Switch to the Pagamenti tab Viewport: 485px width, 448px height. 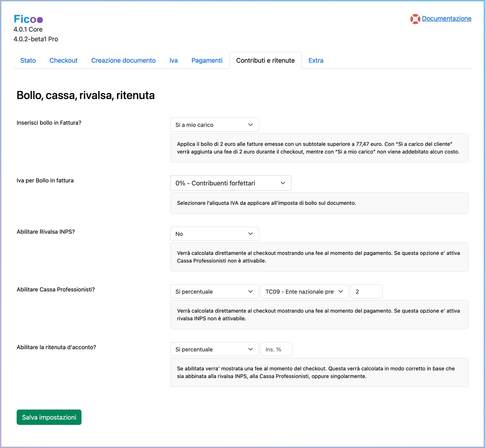tap(207, 61)
